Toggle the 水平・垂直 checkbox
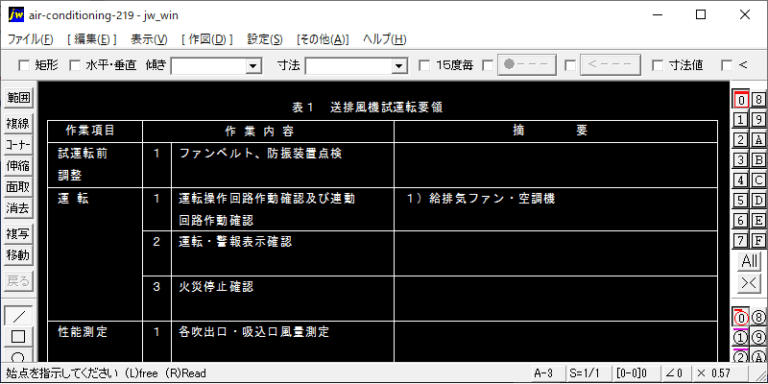The image size is (768, 384). coord(74,65)
